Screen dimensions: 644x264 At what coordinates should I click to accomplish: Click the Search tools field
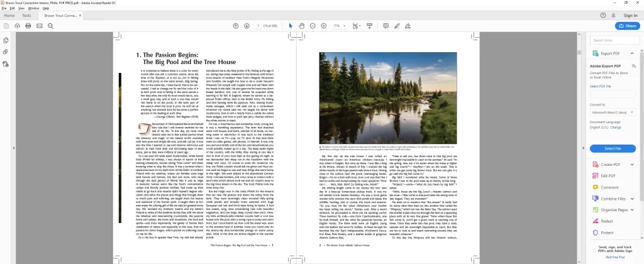coord(615,40)
